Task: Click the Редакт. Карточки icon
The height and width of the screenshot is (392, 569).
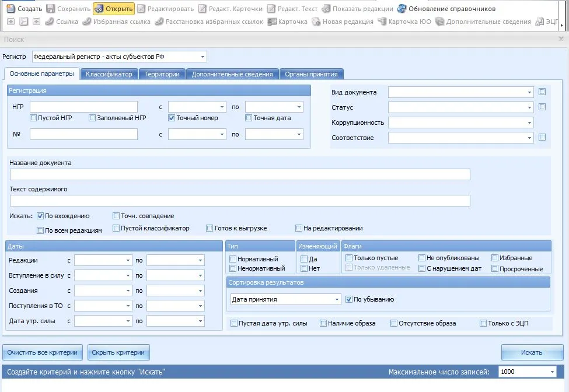Action: pos(203,9)
